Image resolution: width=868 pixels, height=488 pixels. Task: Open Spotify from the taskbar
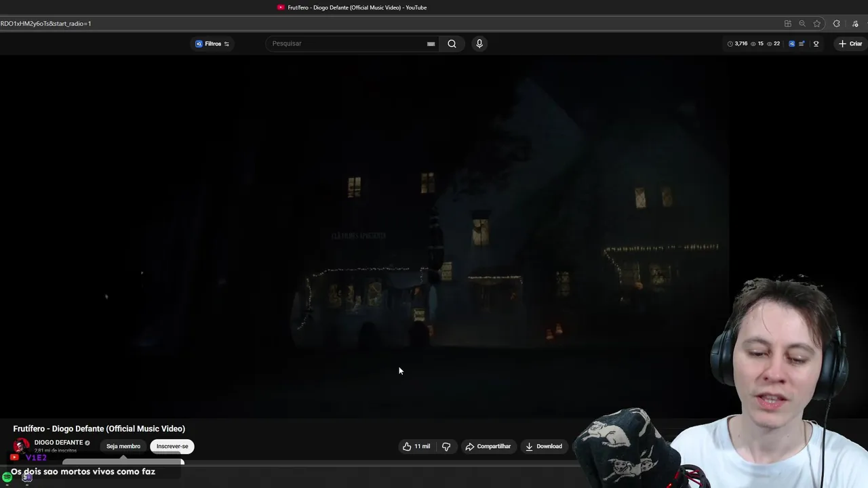(x=7, y=478)
